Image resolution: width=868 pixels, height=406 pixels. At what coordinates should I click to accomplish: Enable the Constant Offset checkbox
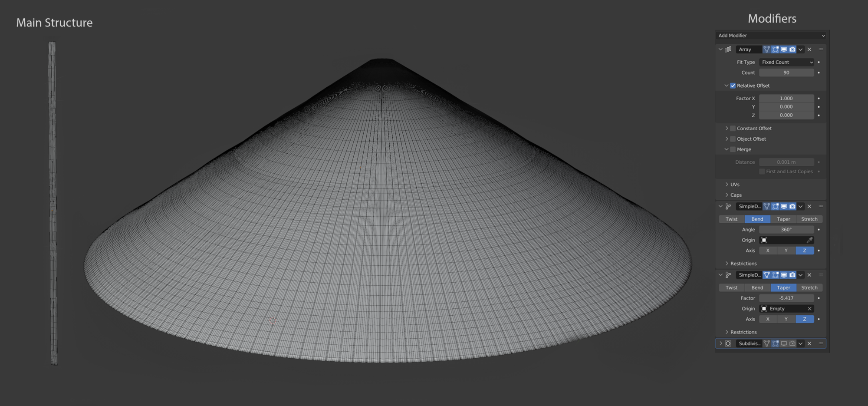[x=733, y=129]
